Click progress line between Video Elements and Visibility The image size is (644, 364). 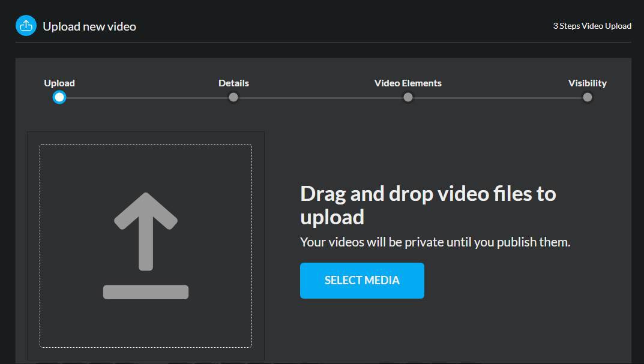click(x=498, y=98)
